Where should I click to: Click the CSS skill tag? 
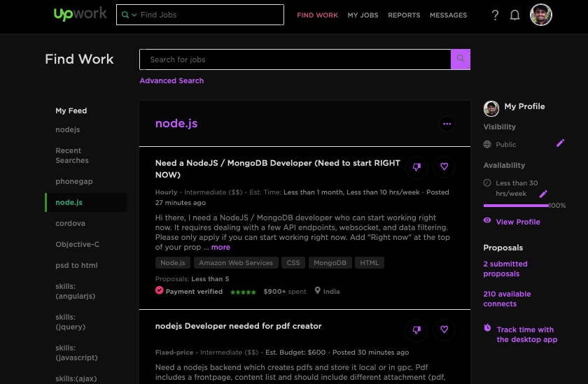pyautogui.click(x=293, y=262)
